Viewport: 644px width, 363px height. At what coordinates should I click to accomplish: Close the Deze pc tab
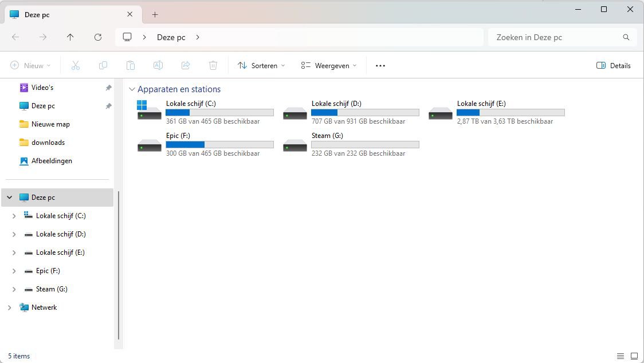point(130,14)
